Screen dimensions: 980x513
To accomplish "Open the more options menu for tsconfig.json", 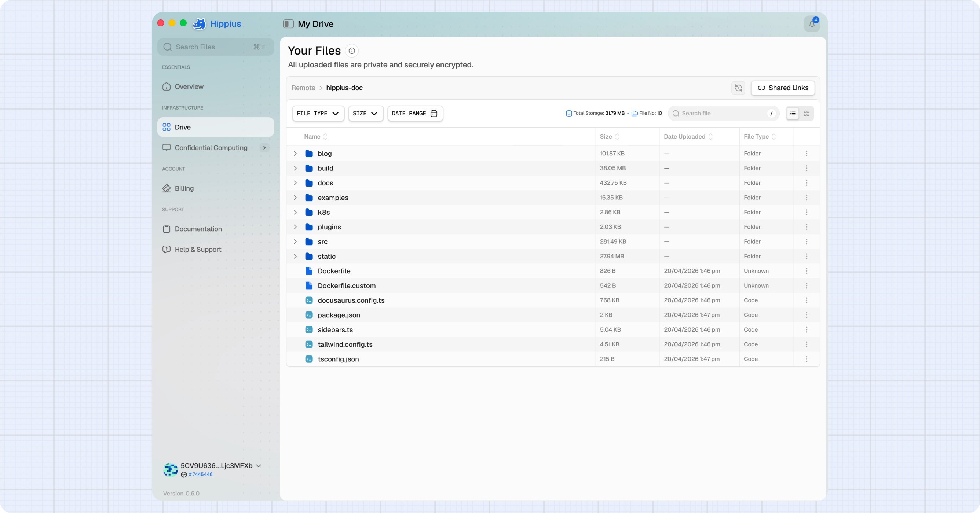I will (806, 359).
